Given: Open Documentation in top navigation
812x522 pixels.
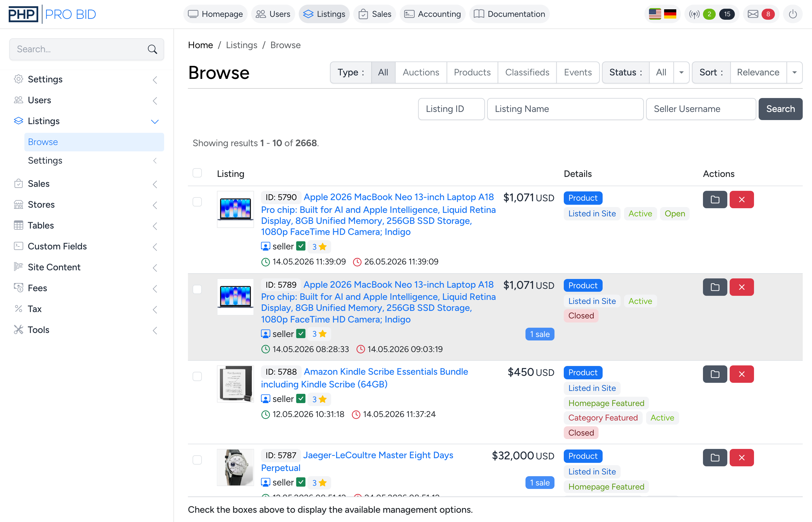Looking at the screenshot, I should [509, 14].
